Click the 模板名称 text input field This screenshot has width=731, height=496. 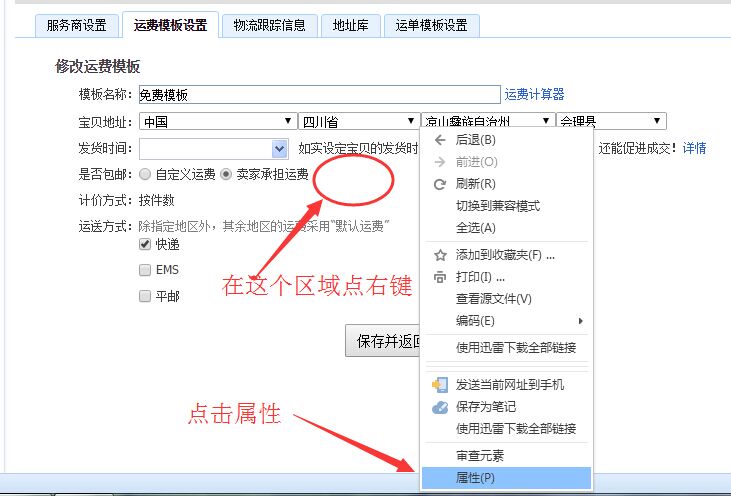pyautogui.click(x=318, y=95)
